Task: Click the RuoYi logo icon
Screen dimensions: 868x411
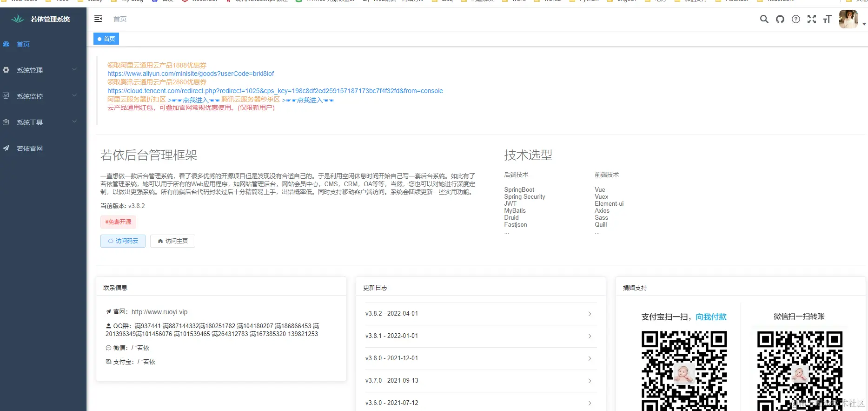Action: point(18,19)
